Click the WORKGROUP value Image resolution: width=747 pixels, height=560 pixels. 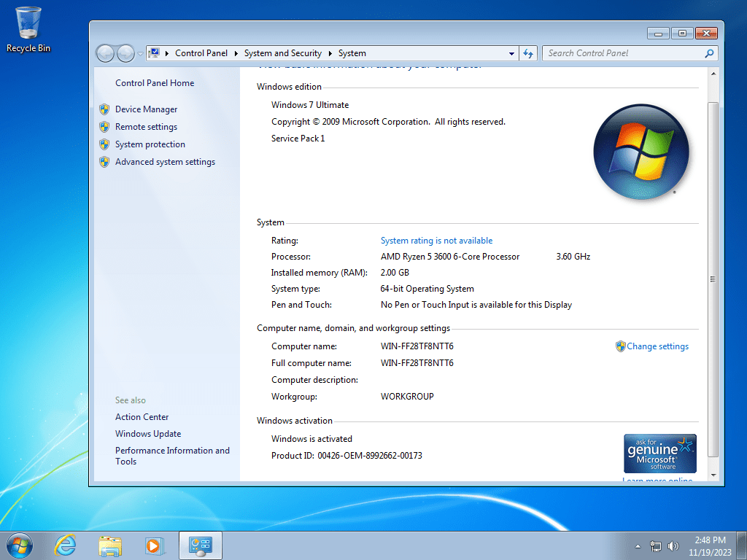pyautogui.click(x=407, y=397)
